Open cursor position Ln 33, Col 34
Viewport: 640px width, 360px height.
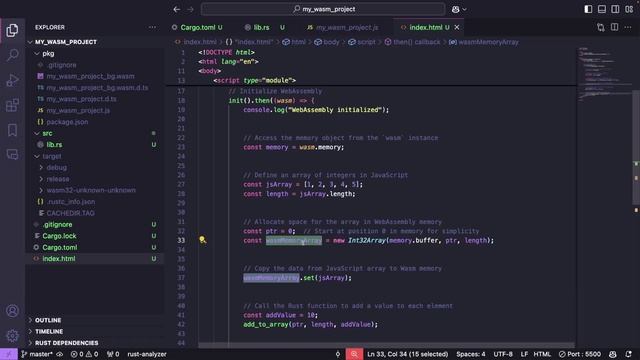click(407, 354)
